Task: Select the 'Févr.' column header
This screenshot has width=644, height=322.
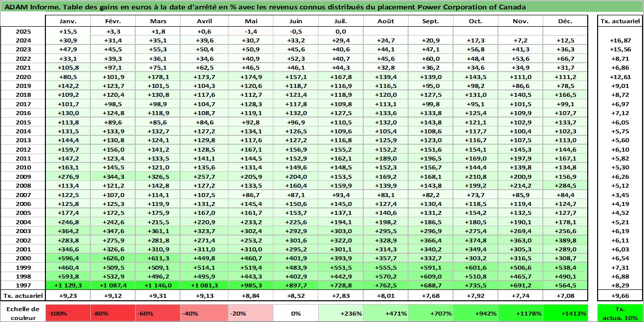Action: pyautogui.click(x=113, y=22)
